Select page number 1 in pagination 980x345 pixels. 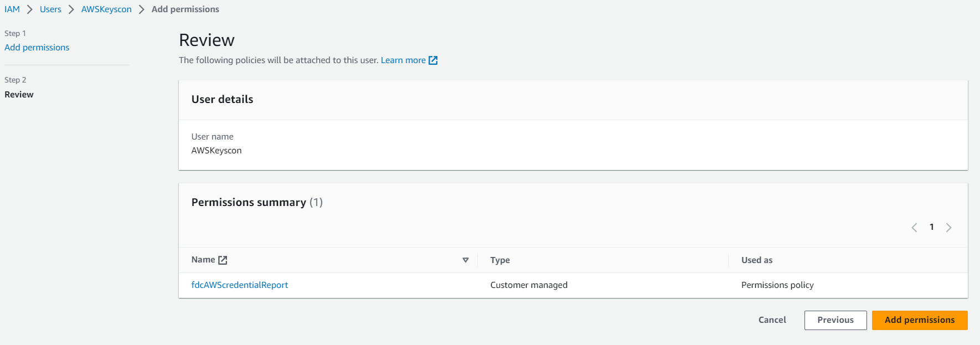coord(931,227)
